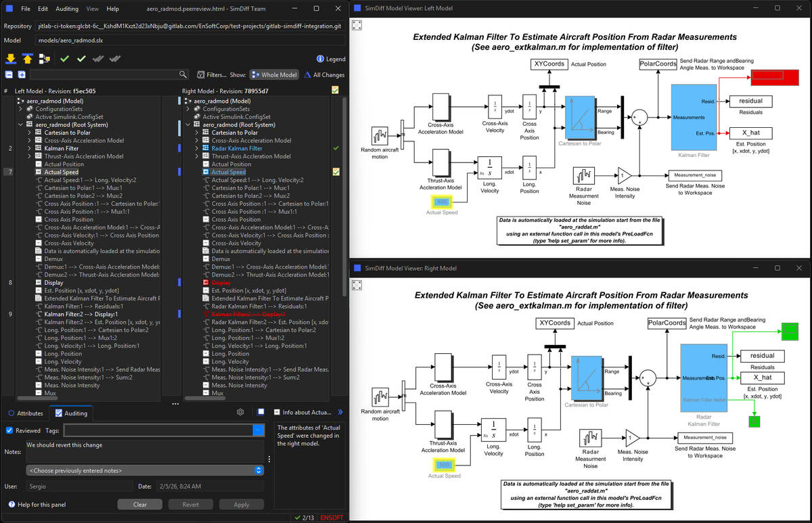The width and height of the screenshot is (812, 523).
Task: Open the File menu
Action: click(x=25, y=9)
